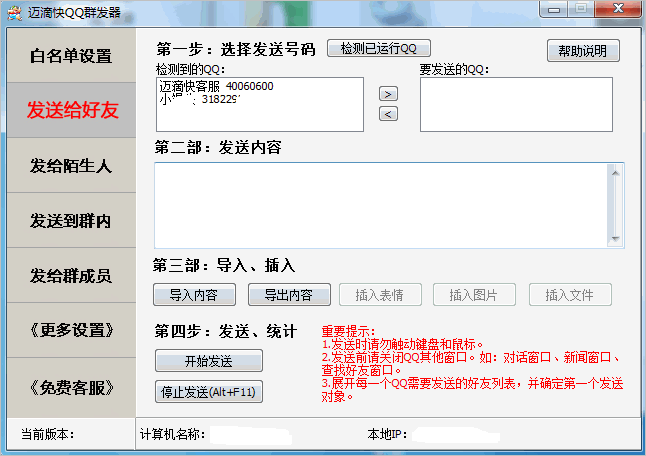Viewport: 646px width, 456px height.
Task: Open the 白名单设置 sidebar tab
Action: tap(71, 55)
